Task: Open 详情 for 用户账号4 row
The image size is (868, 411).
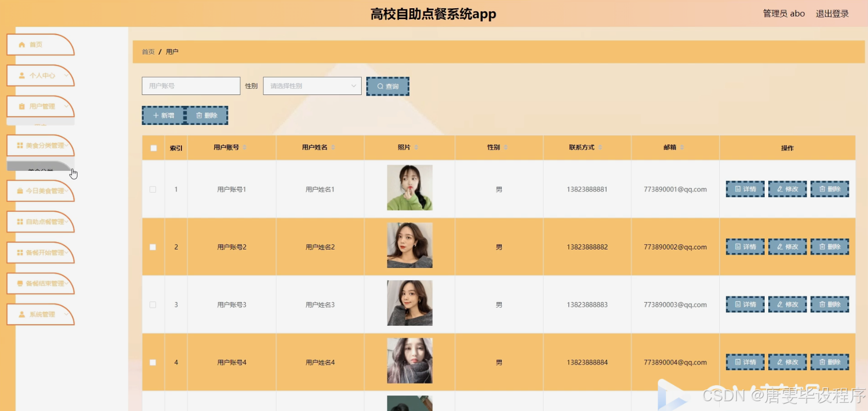Action: (x=745, y=362)
